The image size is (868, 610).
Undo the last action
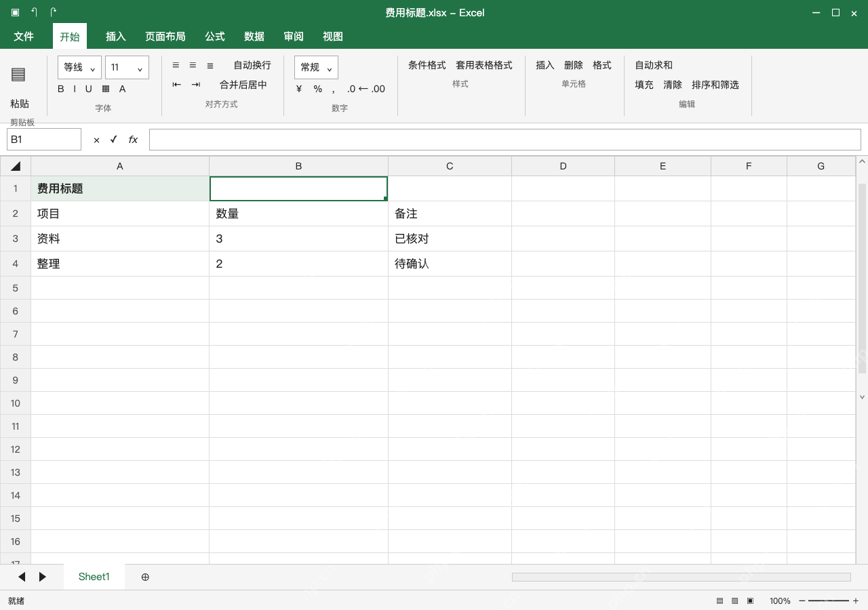[x=34, y=12]
